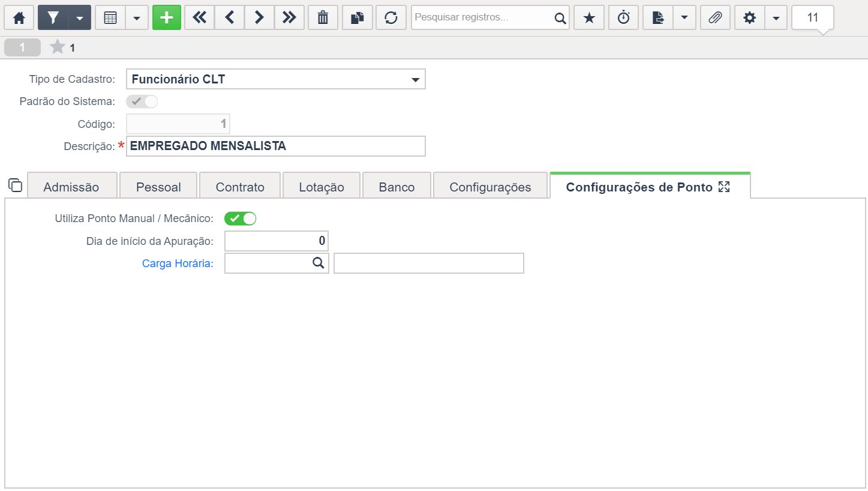Go to the next record
868x491 pixels.
point(259,18)
